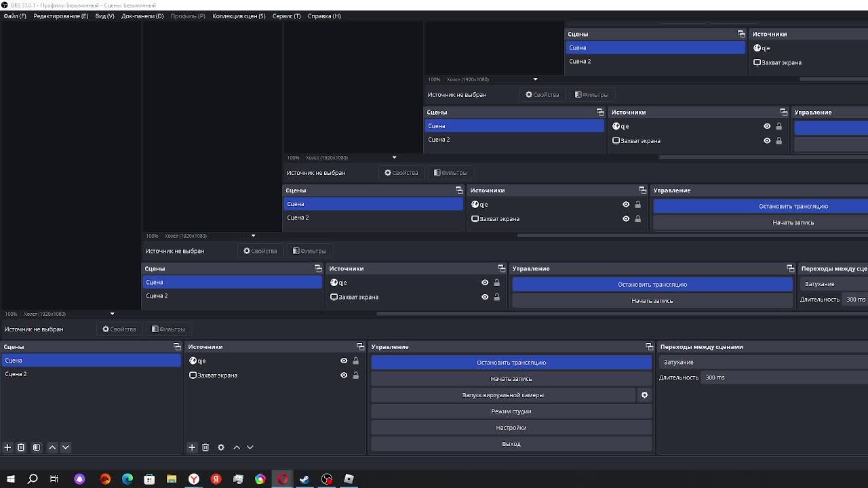Open the Док-панели menu
This screenshot has width=868, height=488.
pyautogui.click(x=142, y=16)
